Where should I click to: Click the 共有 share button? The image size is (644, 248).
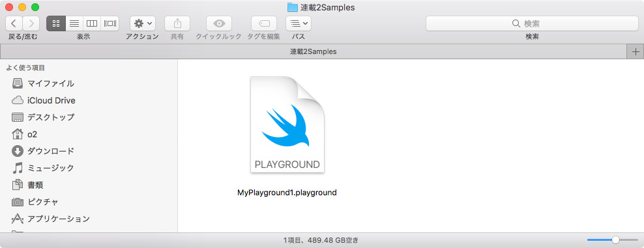177,23
